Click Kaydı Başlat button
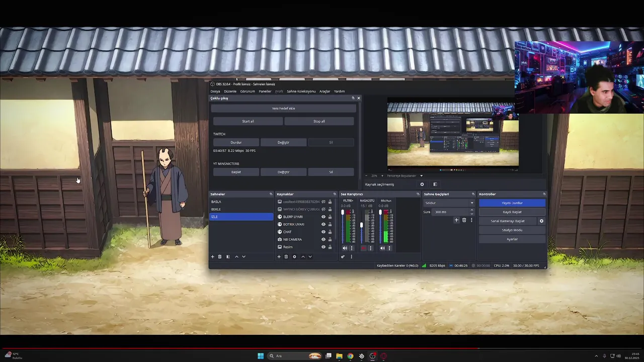The height and width of the screenshot is (362, 644). 512,212
